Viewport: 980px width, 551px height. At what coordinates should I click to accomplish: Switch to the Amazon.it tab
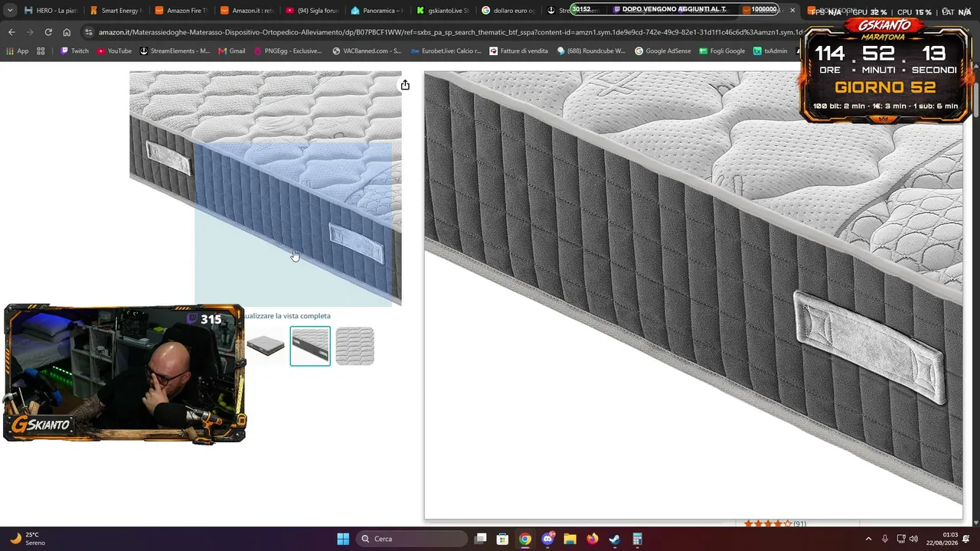(247, 11)
